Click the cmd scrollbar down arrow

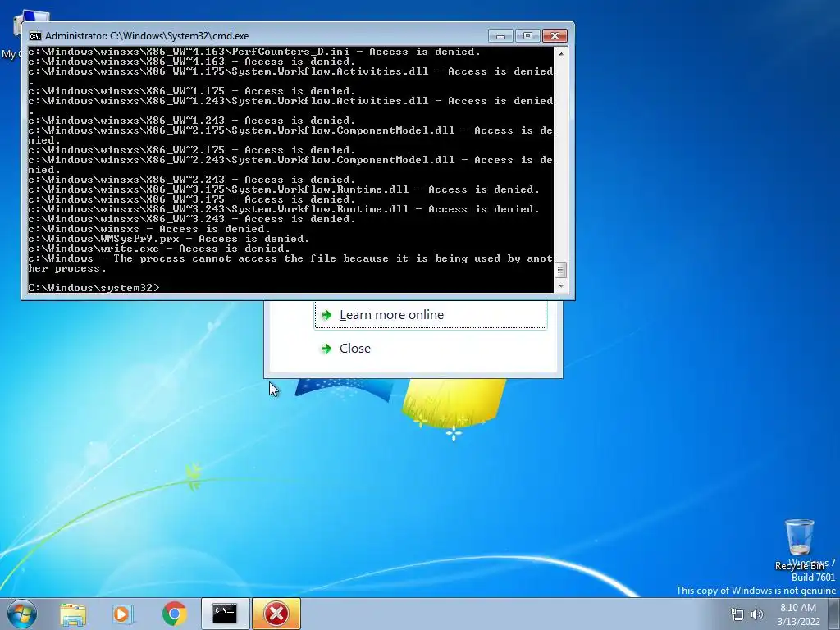[561, 286]
